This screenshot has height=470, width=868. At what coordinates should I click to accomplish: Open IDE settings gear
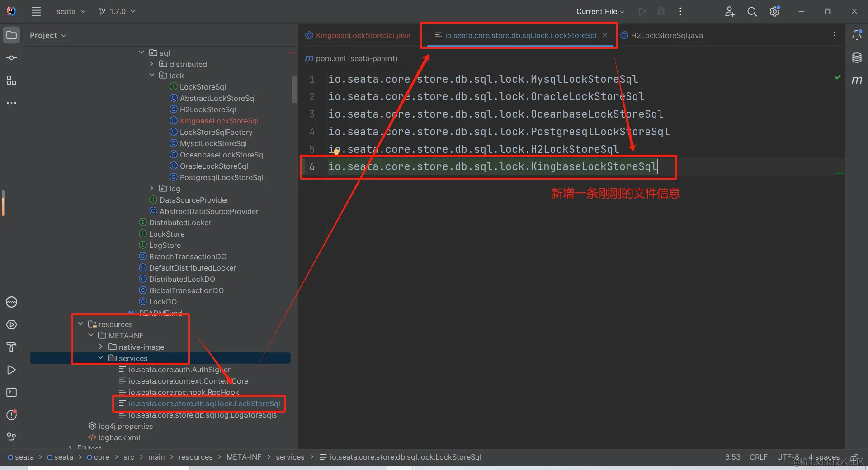click(774, 12)
